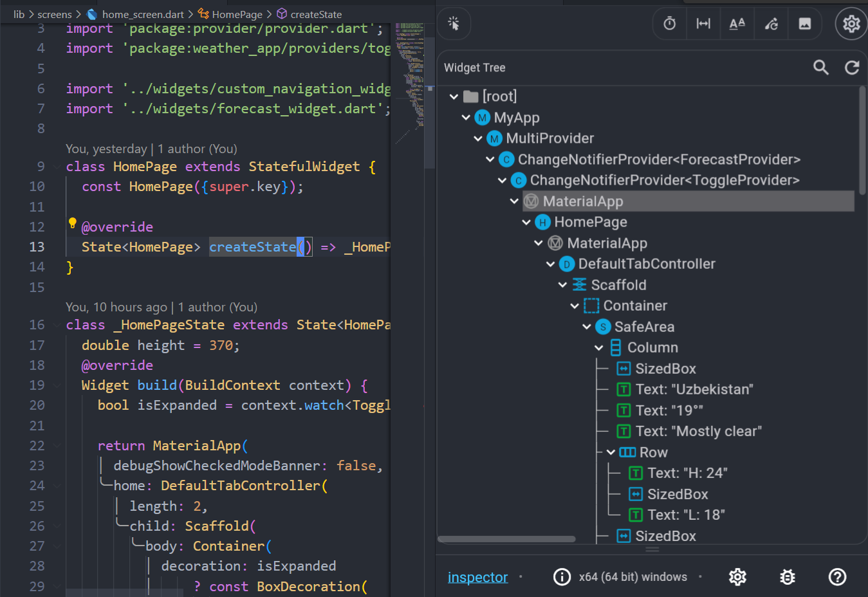The image size is (868, 597).
Task: Report a bug from the status bar
Action: [x=787, y=577]
